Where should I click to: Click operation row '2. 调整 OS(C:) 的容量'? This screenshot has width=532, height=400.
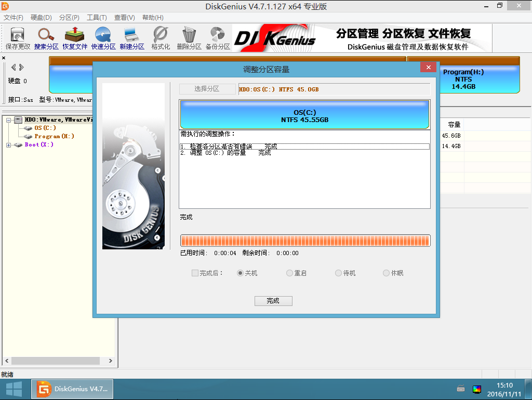coord(304,153)
